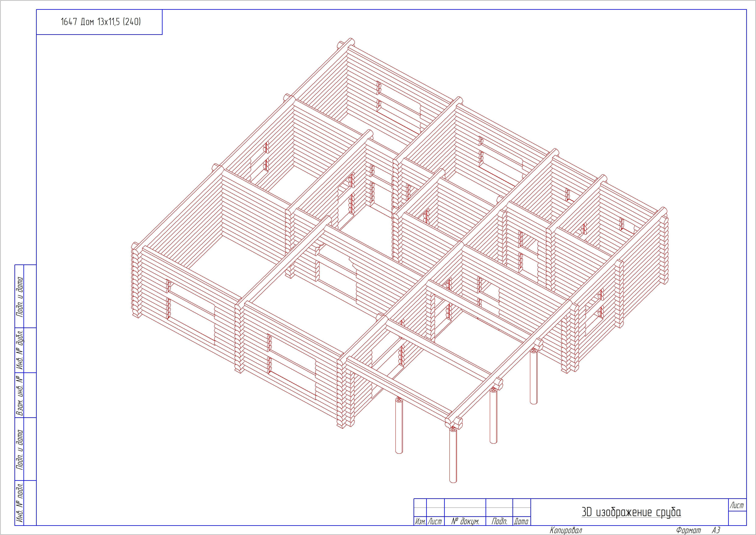Click the upper 'Подп. и дата' side stamp cell
Image resolution: width=756 pixels, height=535 pixels.
[20, 296]
